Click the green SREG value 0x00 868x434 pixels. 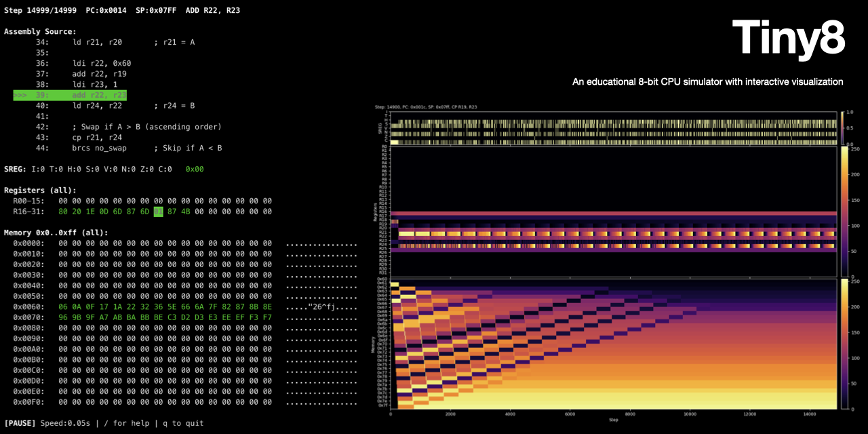pos(195,170)
